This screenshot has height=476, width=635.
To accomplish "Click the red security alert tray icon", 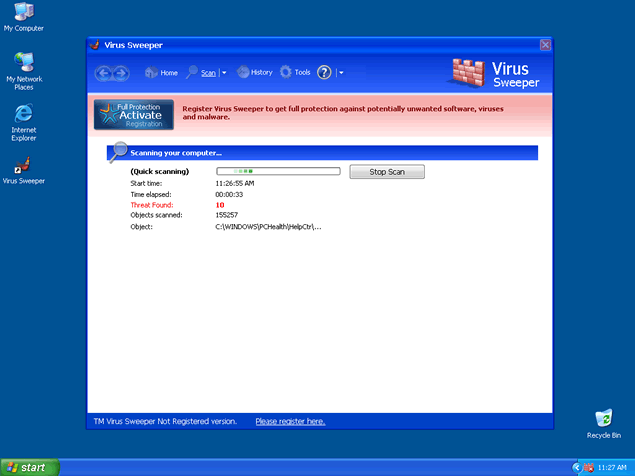I will [589, 468].
